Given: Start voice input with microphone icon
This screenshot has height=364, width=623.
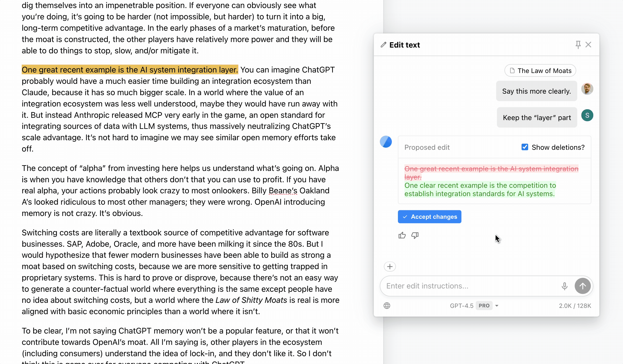Looking at the screenshot, I should tap(564, 286).
